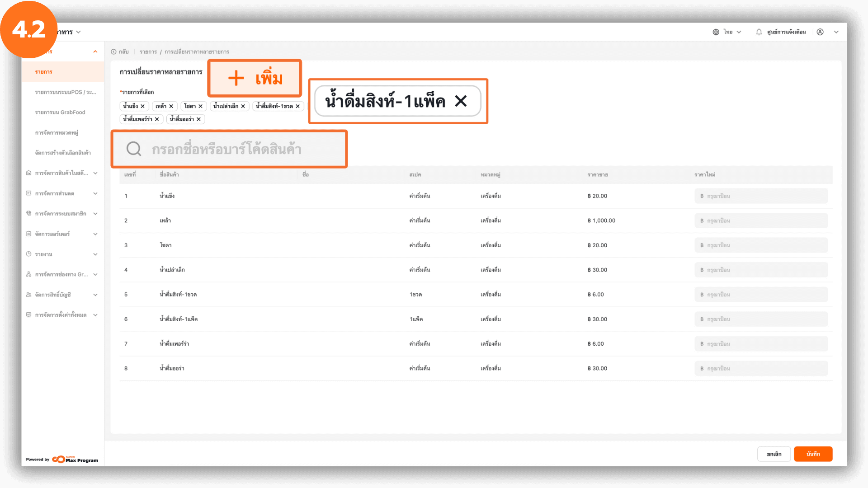Click the search magnifier icon
Screen dimensions: 868x488
pyautogui.click(x=134, y=149)
